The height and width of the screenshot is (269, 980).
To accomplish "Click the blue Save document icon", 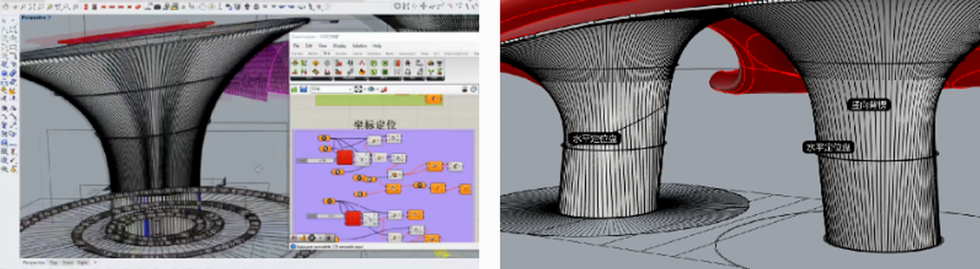I will point(303,90).
